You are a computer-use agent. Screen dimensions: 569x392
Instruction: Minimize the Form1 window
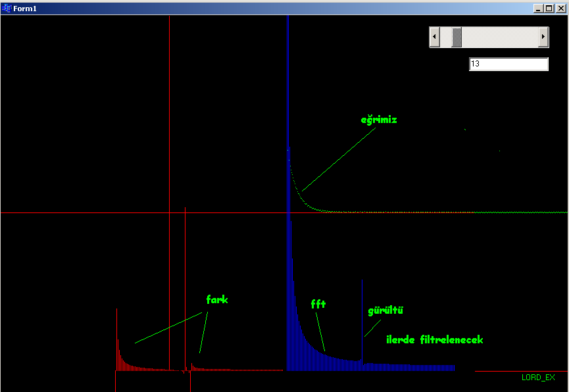point(539,9)
